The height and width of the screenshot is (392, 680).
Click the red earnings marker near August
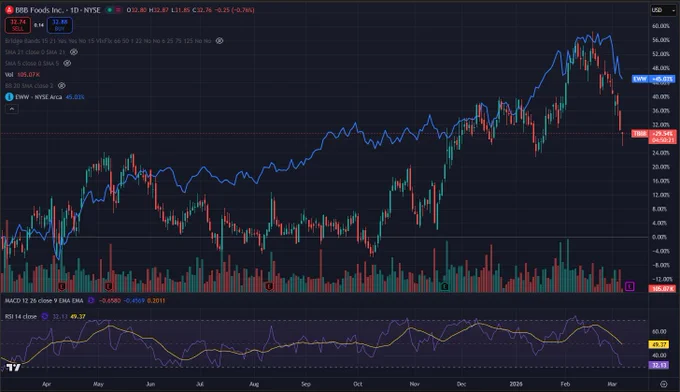coord(269,286)
